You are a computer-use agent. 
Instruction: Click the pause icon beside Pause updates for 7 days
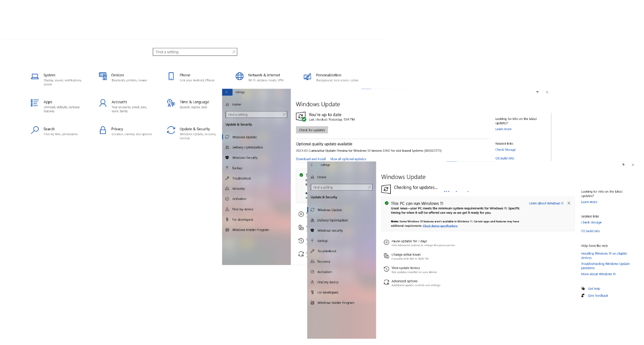click(x=386, y=242)
